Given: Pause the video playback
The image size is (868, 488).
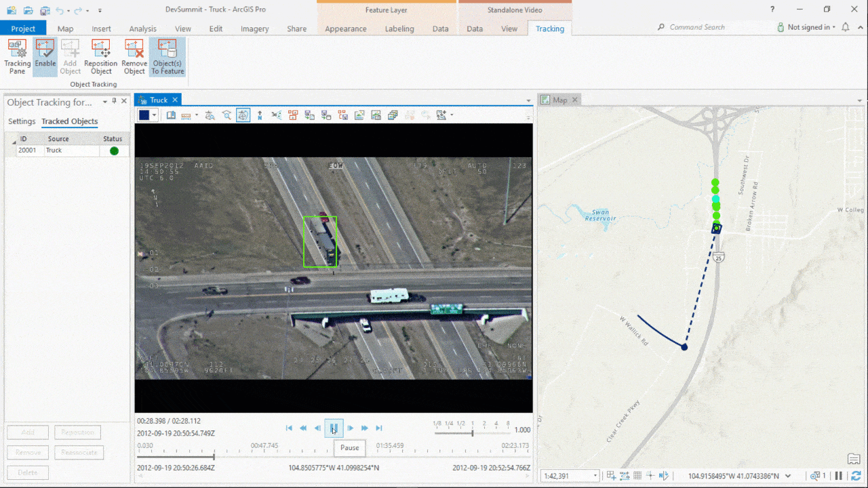Looking at the screenshot, I should [x=334, y=428].
